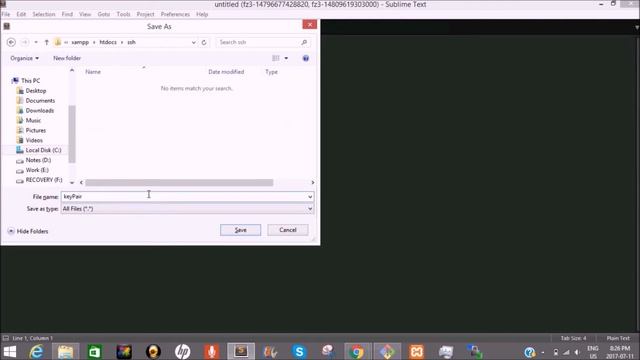Open the Goto menu
This screenshot has width=640, height=360.
104,14
